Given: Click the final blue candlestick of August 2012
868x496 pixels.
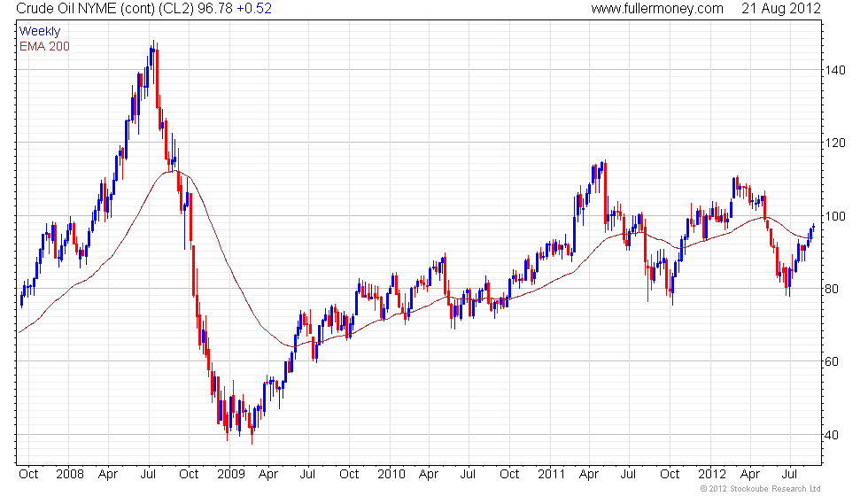Looking at the screenshot, I should pyautogui.click(x=814, y=227).
